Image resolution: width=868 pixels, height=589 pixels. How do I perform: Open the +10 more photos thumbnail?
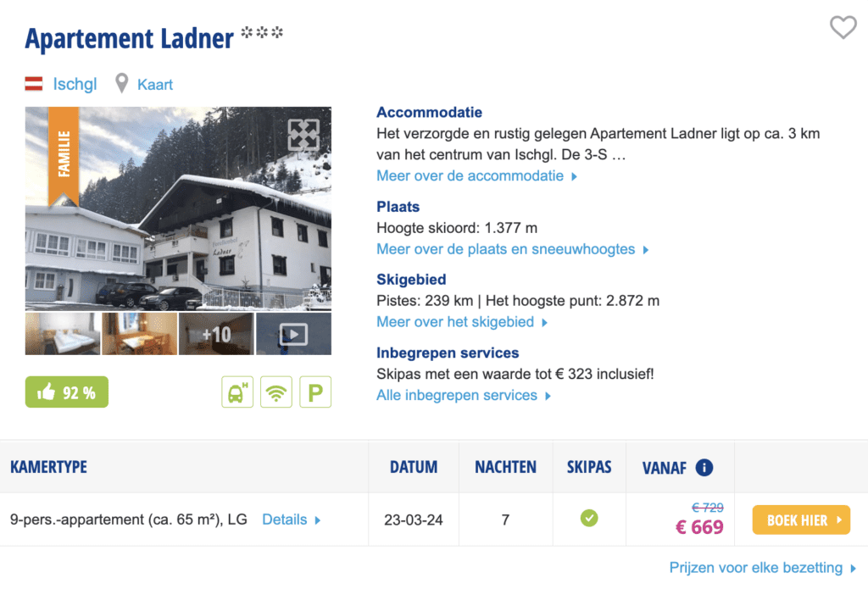[x=216, y=334]
